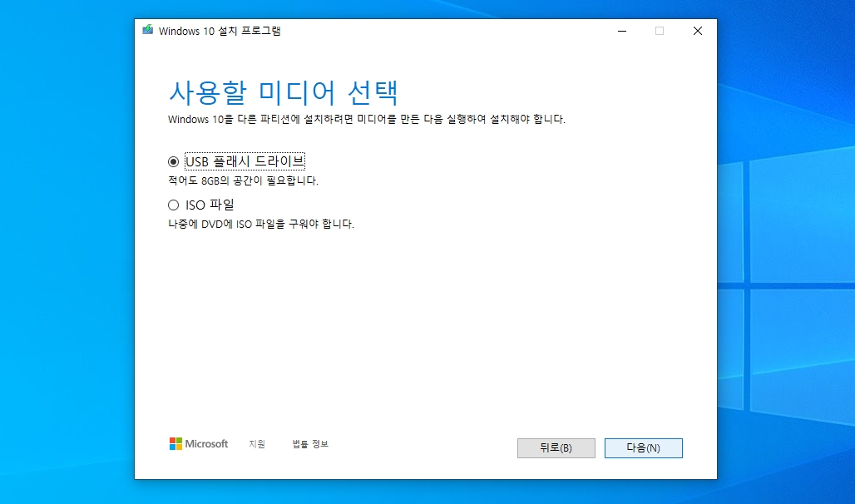Select the USB 플래시 드라이브 radio button
855x504 pixels.
[173, 161]
